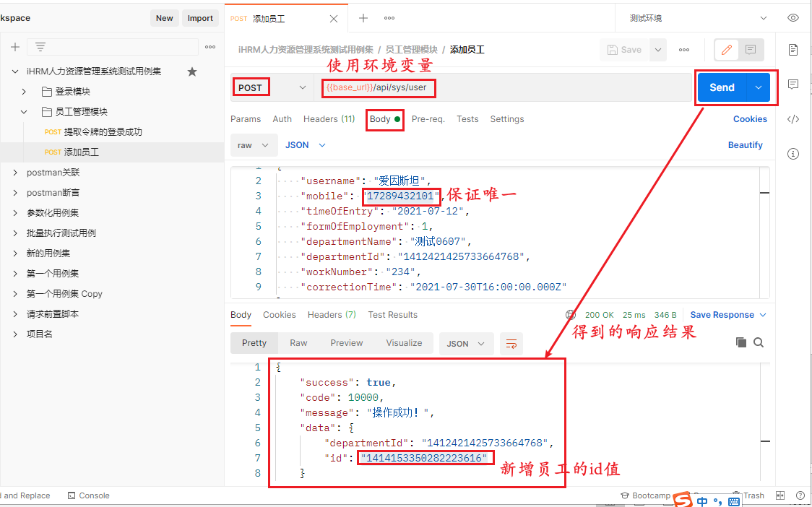The width and height of the screenshot is (812, 507).
Task: Select the Visualize response view
Action: (404, 343)
